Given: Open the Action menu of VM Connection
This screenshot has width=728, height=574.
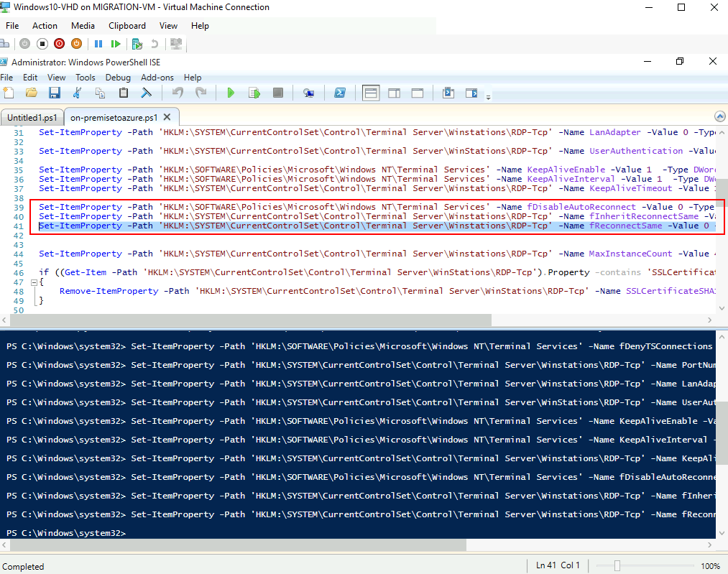Looking at the screenshot, I should (x=45, y=26).
